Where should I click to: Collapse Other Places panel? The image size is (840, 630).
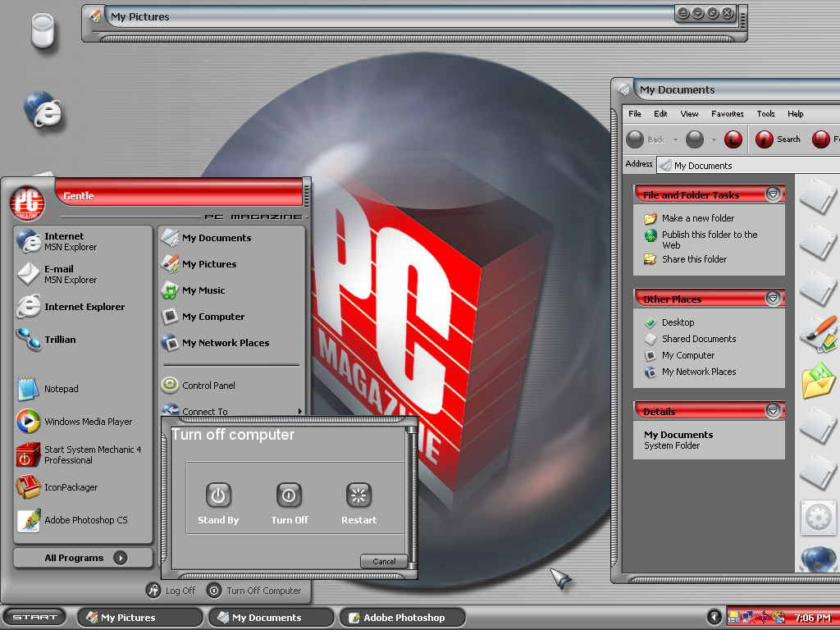point(773,297)
